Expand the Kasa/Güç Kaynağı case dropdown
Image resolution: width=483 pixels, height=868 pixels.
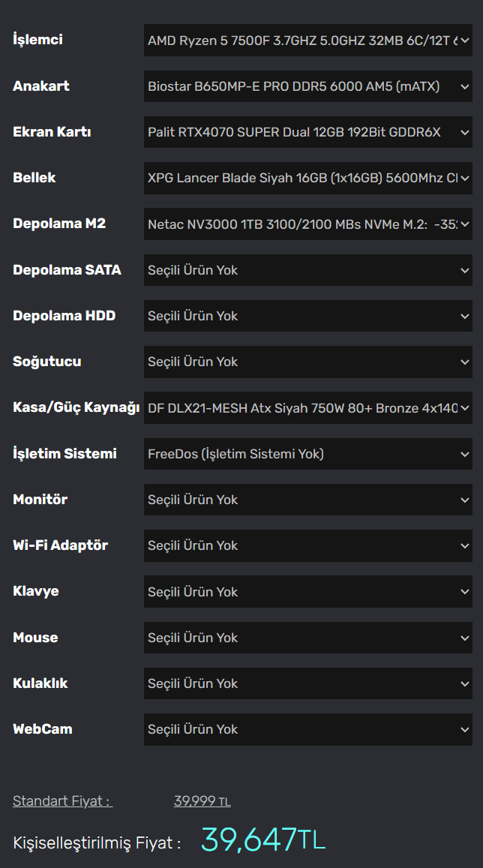308,408
